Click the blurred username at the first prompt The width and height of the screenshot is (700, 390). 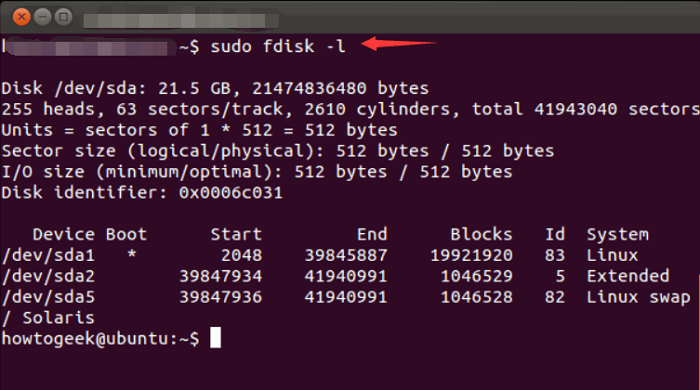pyautogui.click(x=89, y=47)
